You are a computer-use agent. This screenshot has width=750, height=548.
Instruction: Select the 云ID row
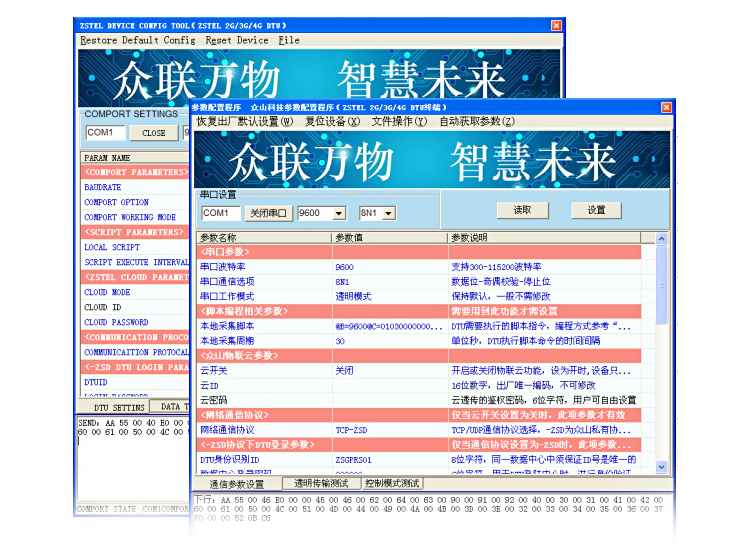point(419,385)
